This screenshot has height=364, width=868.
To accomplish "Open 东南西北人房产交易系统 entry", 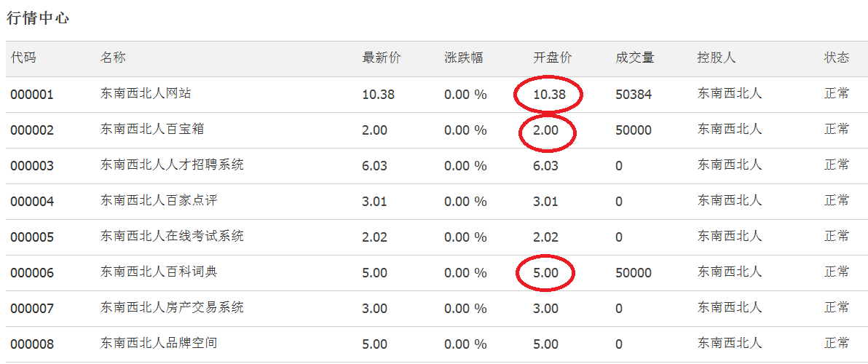I will click(x=172, y=307).
